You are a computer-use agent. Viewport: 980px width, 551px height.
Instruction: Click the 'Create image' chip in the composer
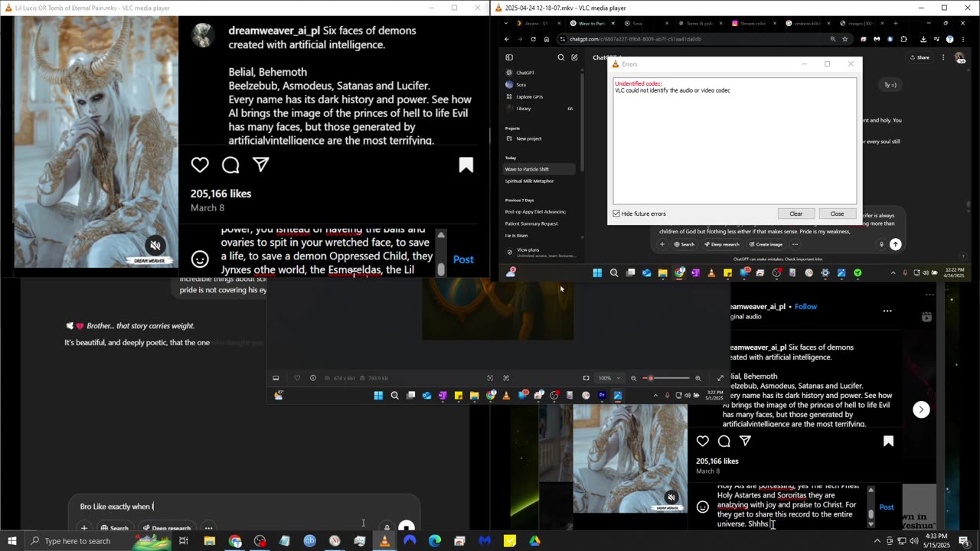pyautogui.click(x=766, y=244)
